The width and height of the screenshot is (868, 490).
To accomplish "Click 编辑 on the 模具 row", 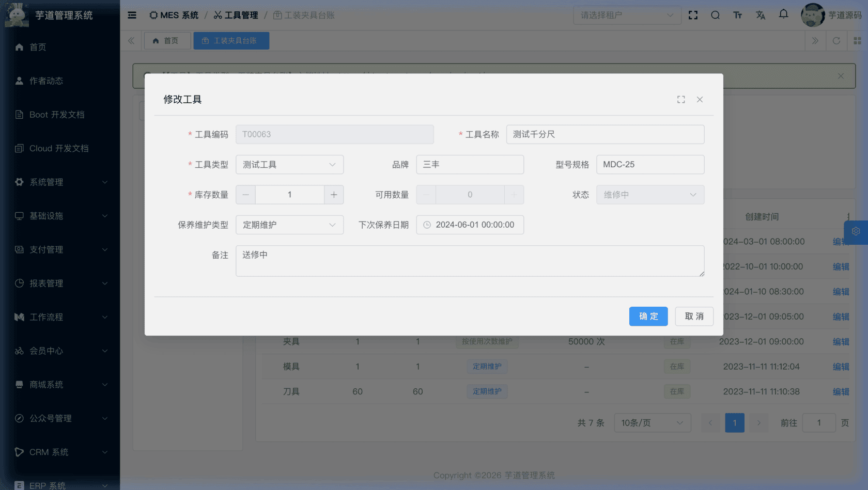I will 841,367.
